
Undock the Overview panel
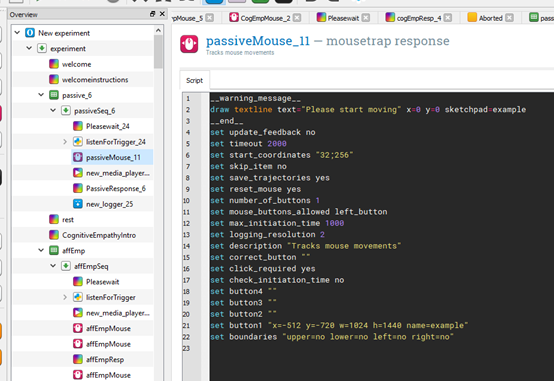[152, 14]
